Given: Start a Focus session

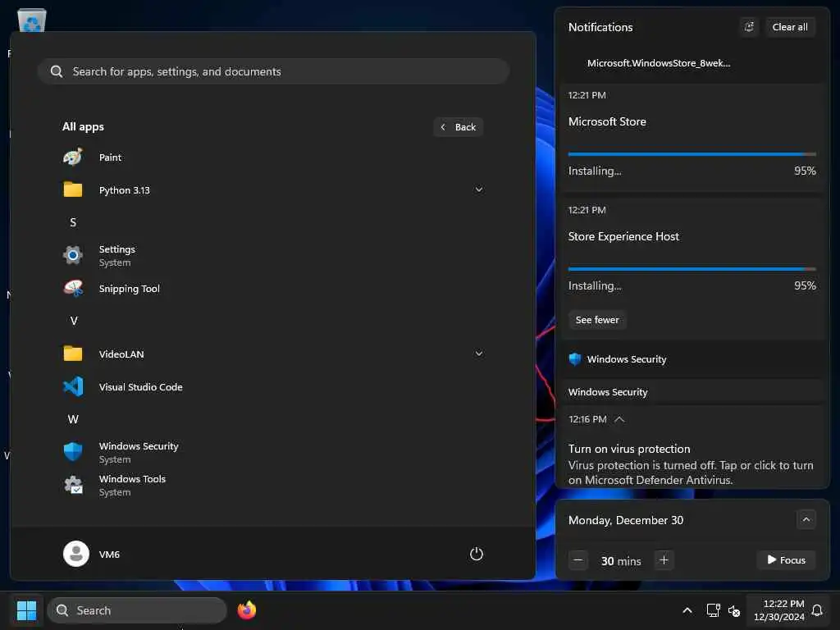Looking at the screenshot, I should coord(786,559).
